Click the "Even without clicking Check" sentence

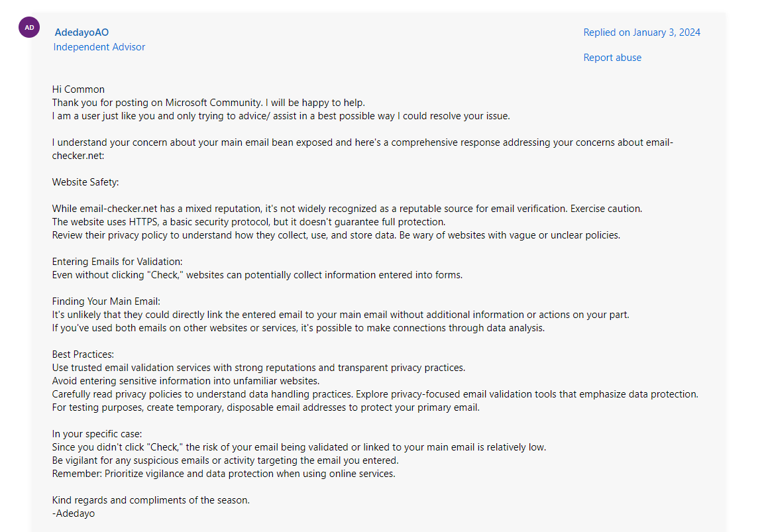click(x=257, y=275)
